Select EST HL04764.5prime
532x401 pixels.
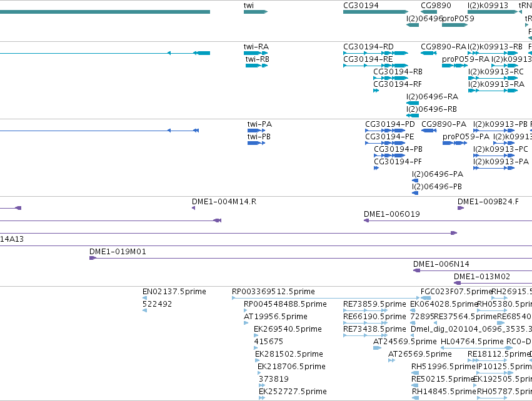pyautogui.click(x=476, y=348)
